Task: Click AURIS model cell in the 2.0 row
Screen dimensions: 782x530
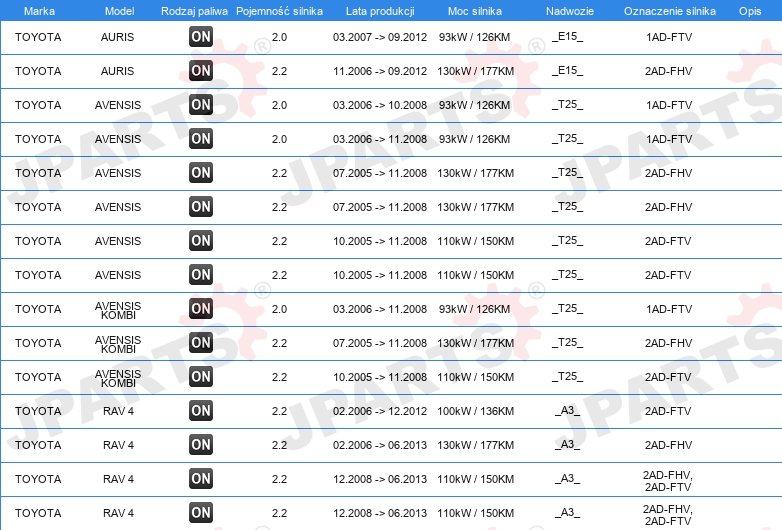Action: (x=117, y=37)
